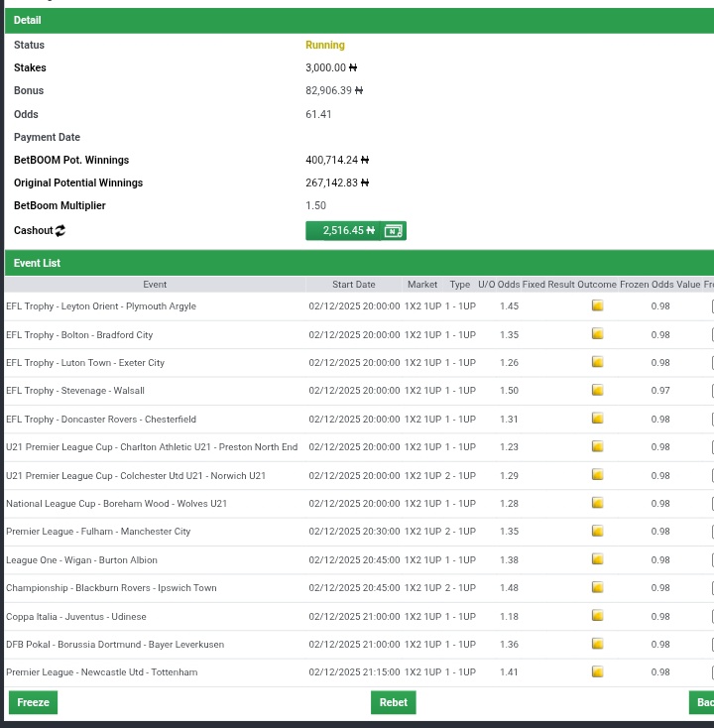This screenshot has height=728, width=714.
Task: Click the event Premier League - Fulham - Manchester City
Action: (98, 532)
